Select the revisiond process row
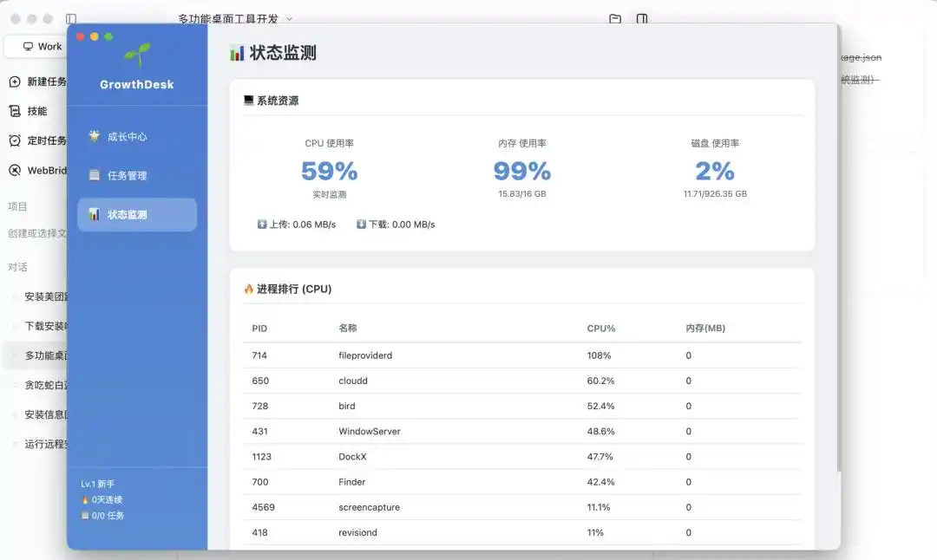The image size is (937, 560). [x=521, y=532]
